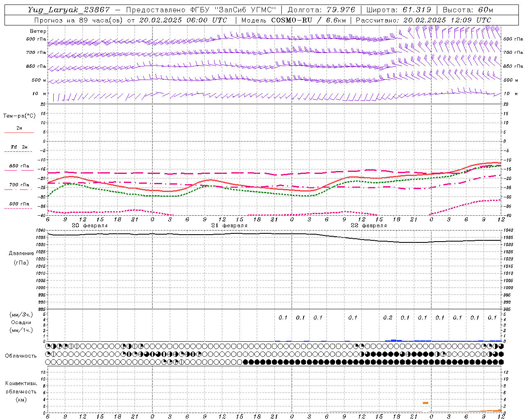The image size is (525, 420).
Task: Click the Ветер panel label
Action: [38, 31]
